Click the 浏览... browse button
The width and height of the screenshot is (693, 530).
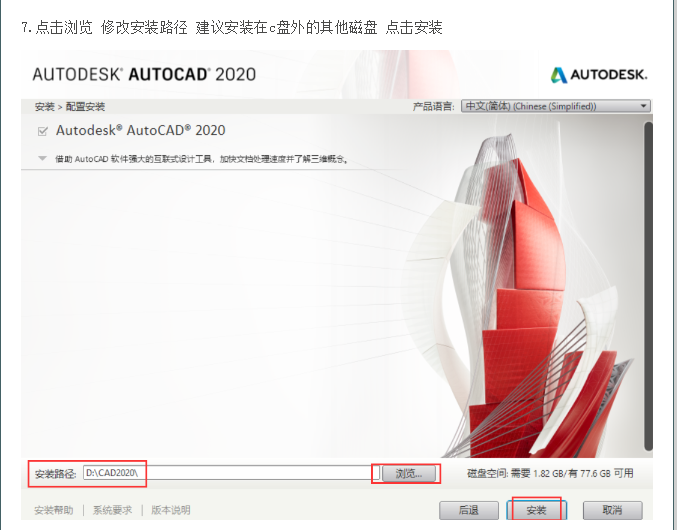[x=408, y=474]
